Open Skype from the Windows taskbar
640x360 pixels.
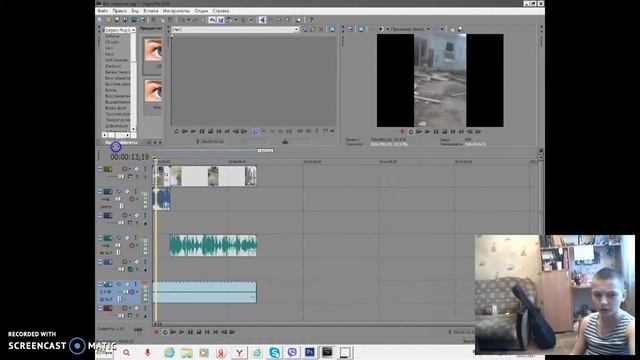(275, 352)
